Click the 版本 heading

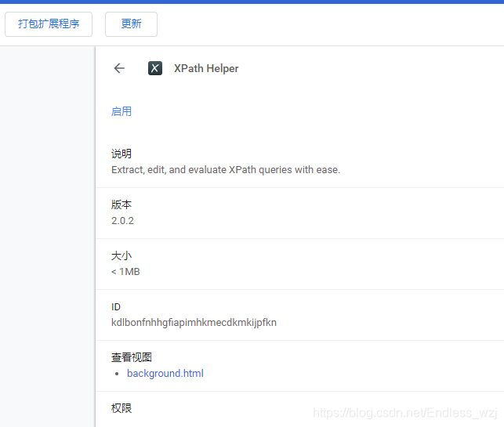tap(121, 204)
